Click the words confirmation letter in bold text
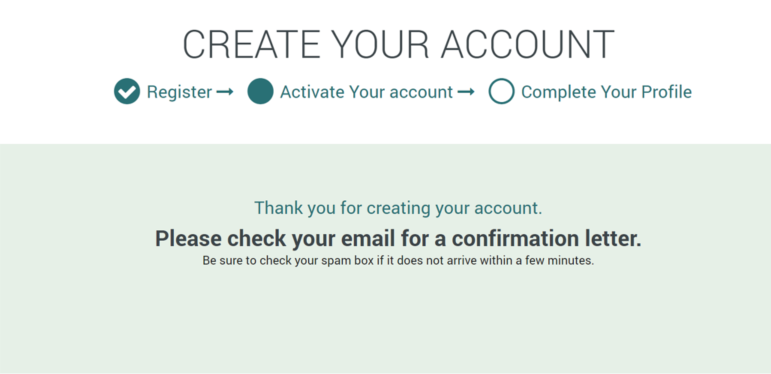771x374 pixels. click(x=546, y=239)
